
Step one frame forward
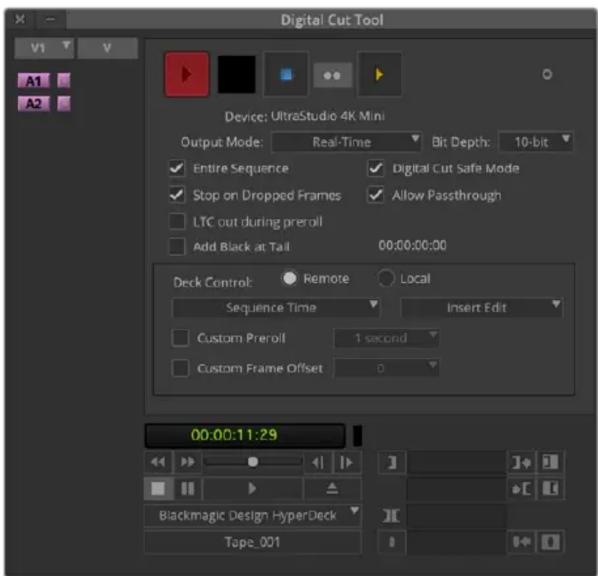tap(347, 463)
